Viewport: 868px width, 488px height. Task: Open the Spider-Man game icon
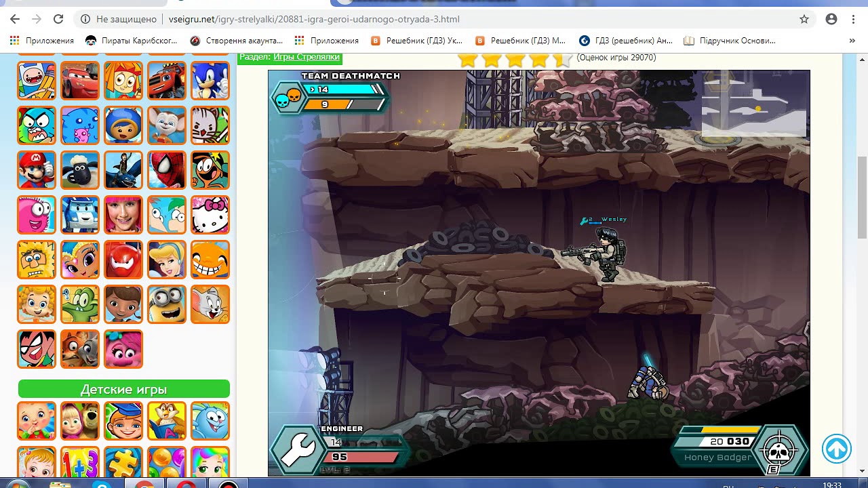click(167, 169)
